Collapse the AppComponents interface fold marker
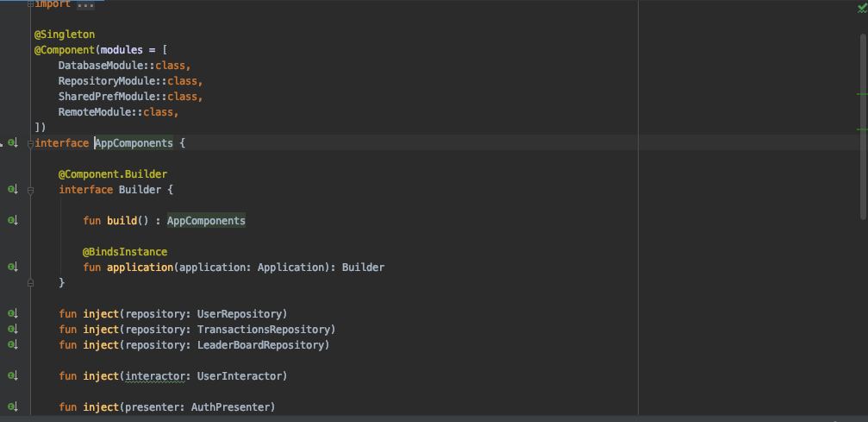868x422 pixels. [x=30, y=143]
